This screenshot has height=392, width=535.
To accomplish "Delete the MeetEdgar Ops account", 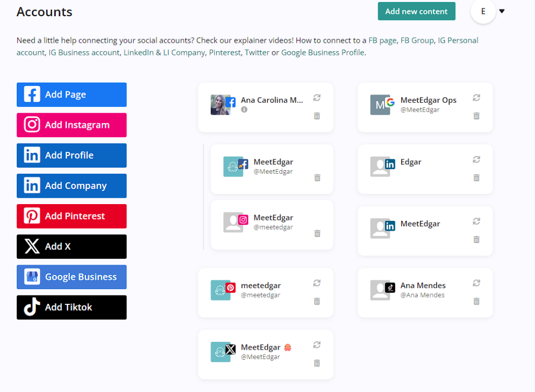I will (x=476, y=116).
